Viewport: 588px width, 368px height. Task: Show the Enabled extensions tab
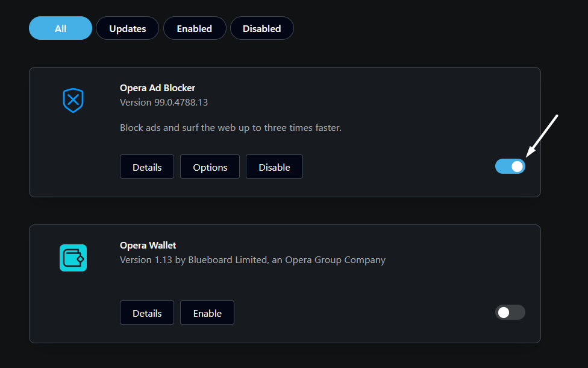195,28
